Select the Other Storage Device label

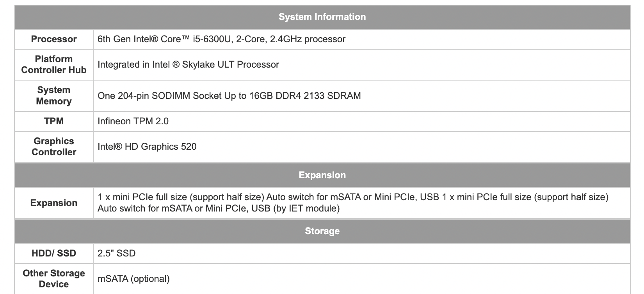pos(54,279)
